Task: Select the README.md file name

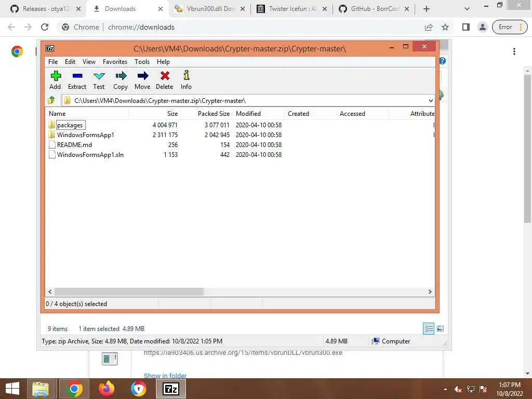Action: coord(74,145)
